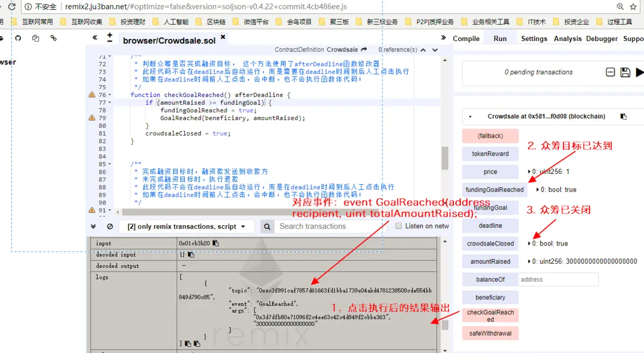Click the fold arrow on code line 71

(x=111, y=57)
